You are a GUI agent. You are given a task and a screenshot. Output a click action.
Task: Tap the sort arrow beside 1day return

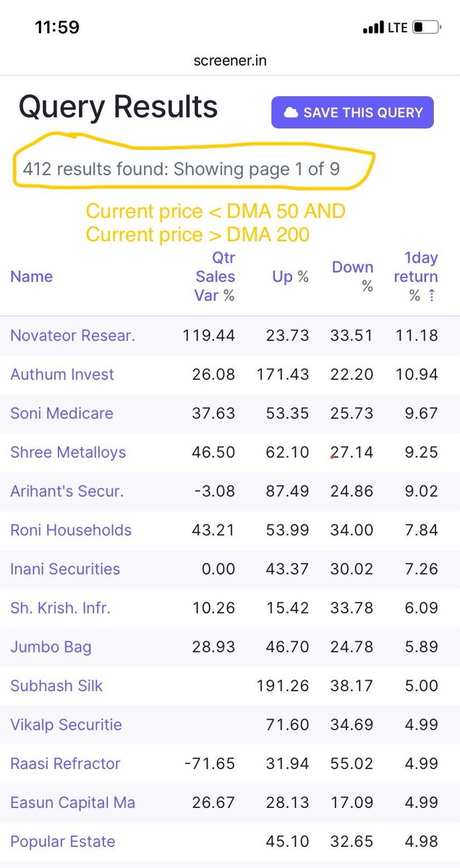tap(433, 296)
